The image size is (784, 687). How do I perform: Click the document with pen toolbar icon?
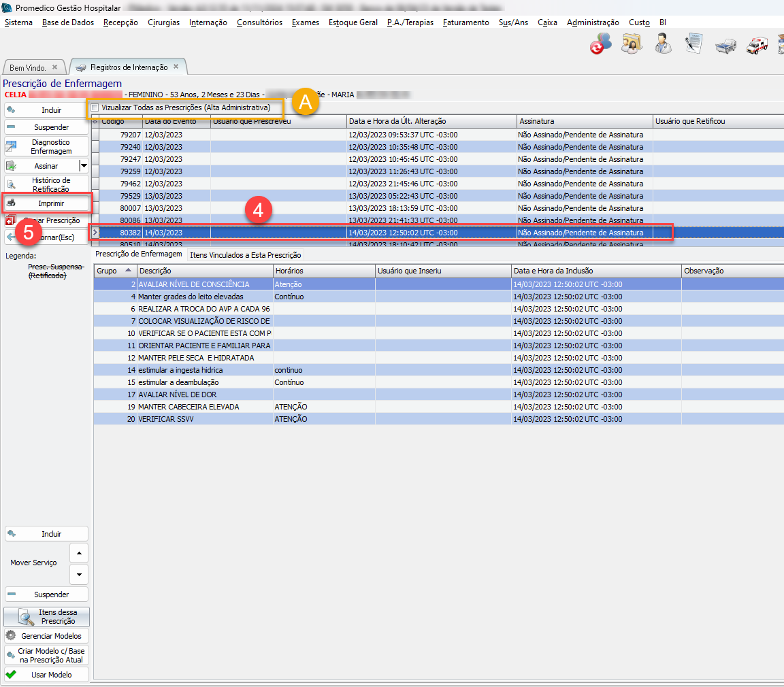(x=693, y=44)
